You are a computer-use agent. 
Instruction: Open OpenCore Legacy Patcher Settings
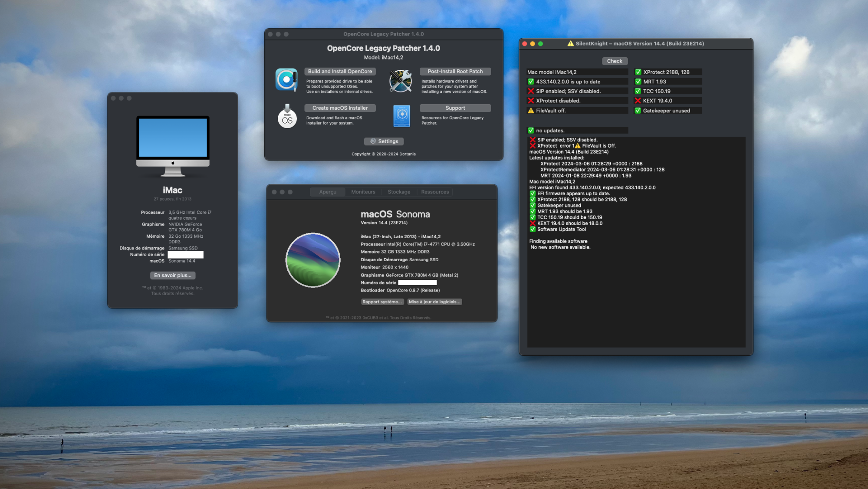click(384, 141)
